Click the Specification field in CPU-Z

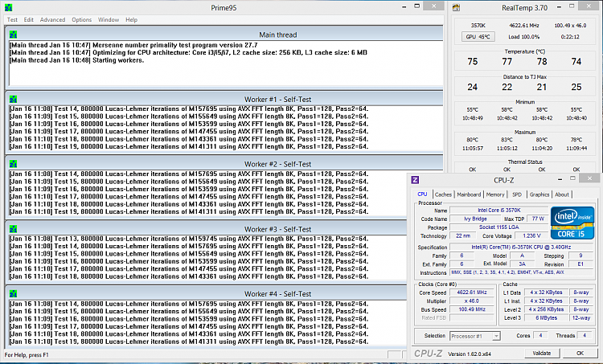tap(521, 247)
